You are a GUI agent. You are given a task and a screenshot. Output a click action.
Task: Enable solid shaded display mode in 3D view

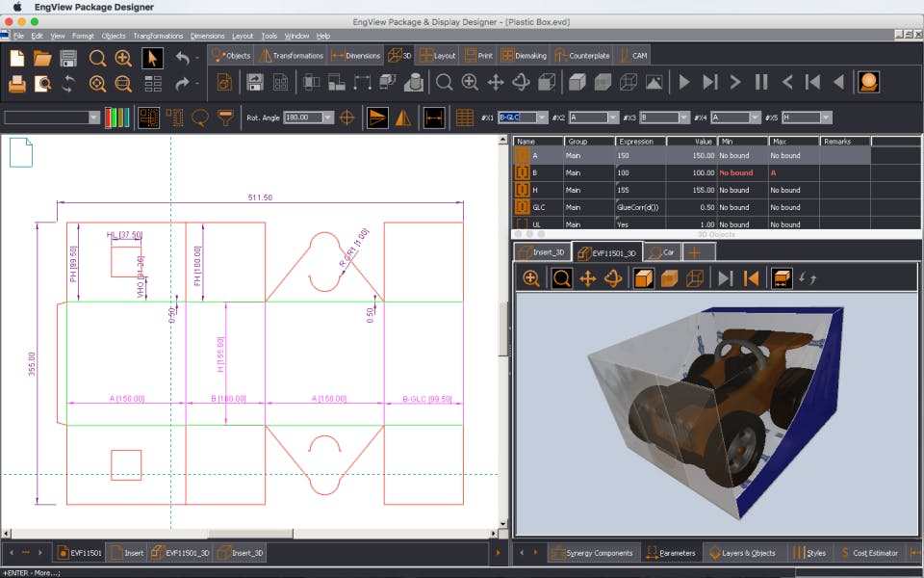pos(643,278)
